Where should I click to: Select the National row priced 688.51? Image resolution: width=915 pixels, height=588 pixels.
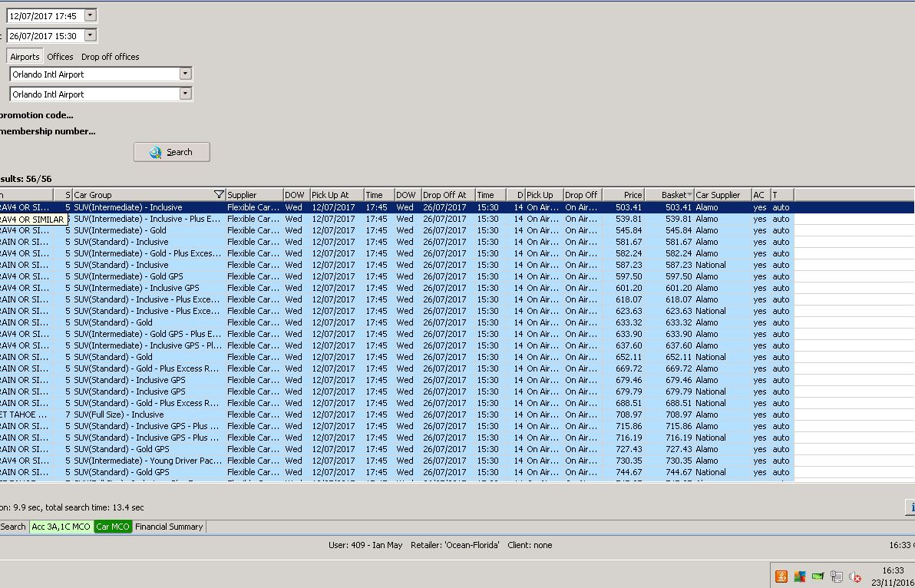(x=397, y=403)
